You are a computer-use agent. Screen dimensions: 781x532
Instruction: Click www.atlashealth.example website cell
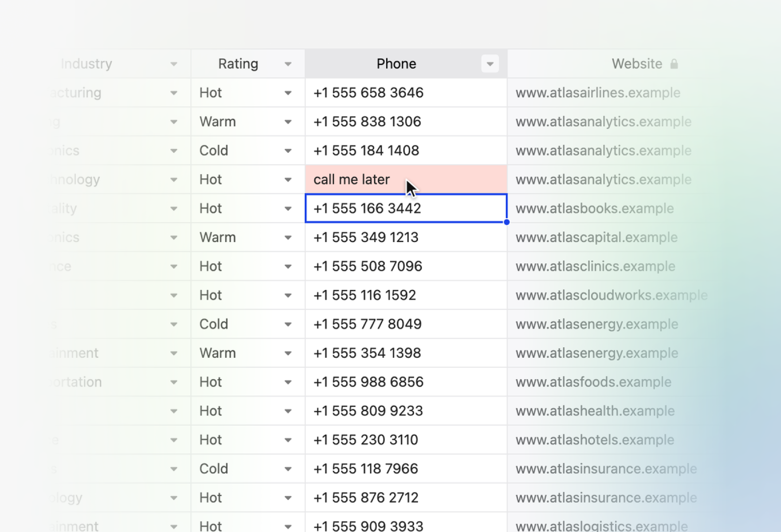[595, 411]
